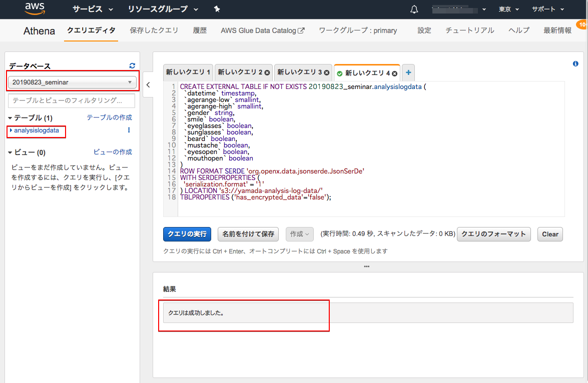This screenshot has height=383, width=588.
Task: Open AWS Glue Data Catalog link
Action: click(263, 30)
